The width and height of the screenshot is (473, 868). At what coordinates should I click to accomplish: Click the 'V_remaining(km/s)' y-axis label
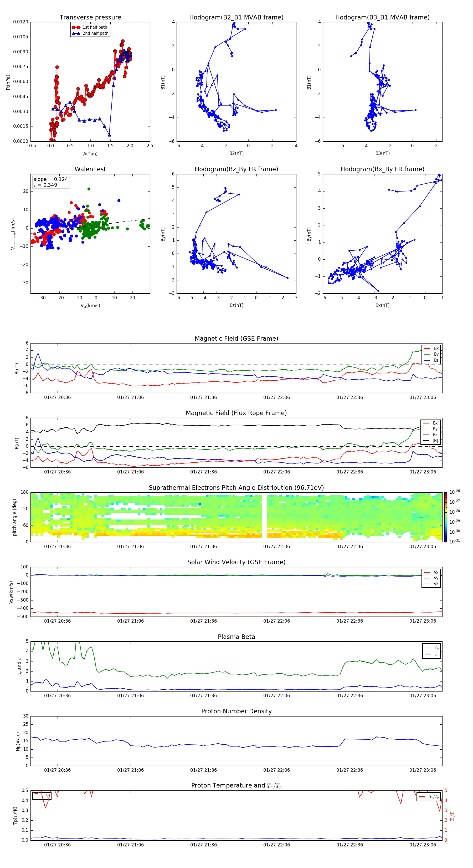(x=13, y=234)
